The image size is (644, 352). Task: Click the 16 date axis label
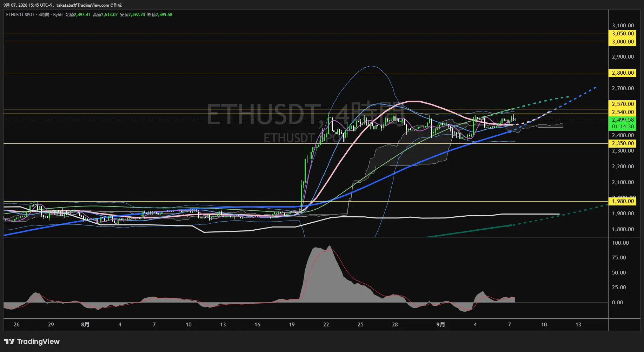tap(257, 325)
